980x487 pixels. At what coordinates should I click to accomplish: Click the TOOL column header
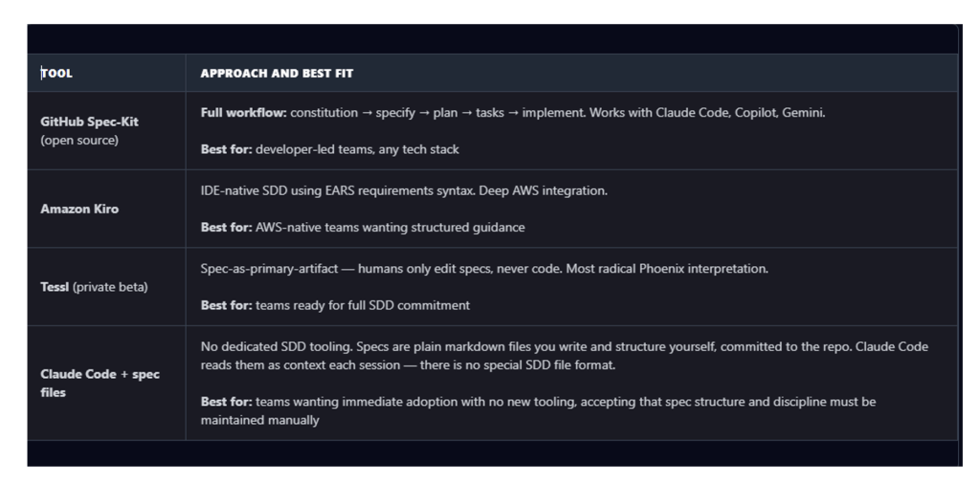point(56,73)
